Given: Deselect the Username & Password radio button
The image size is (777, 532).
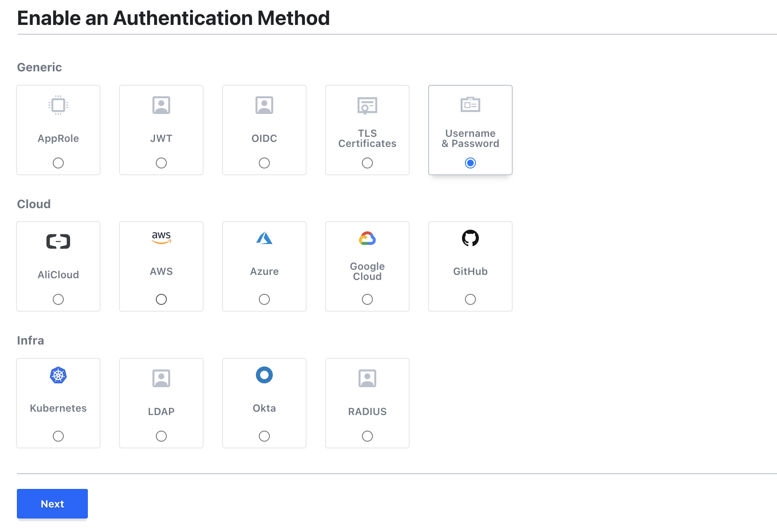Looking at the screenshot, I should 470,163.
